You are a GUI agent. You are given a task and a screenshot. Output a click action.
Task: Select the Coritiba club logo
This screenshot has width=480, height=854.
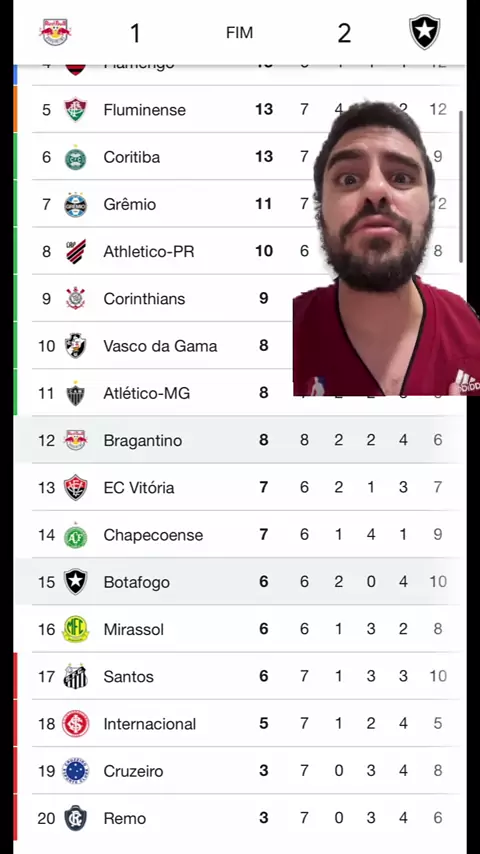pos(75,157)
